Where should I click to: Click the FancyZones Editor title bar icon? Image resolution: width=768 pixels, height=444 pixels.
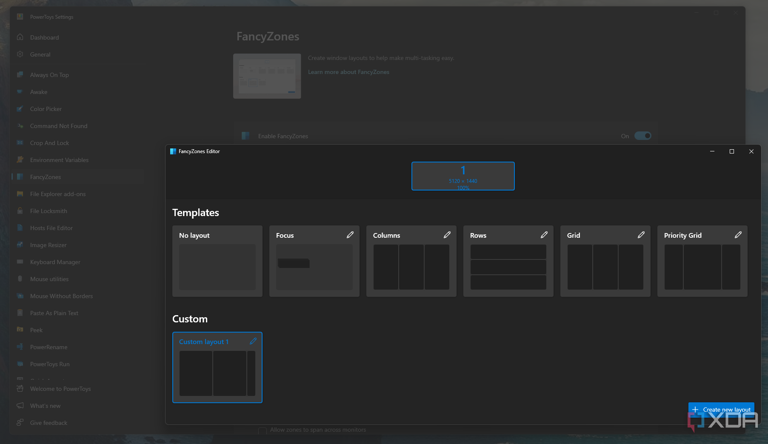[x=173, y=151]
